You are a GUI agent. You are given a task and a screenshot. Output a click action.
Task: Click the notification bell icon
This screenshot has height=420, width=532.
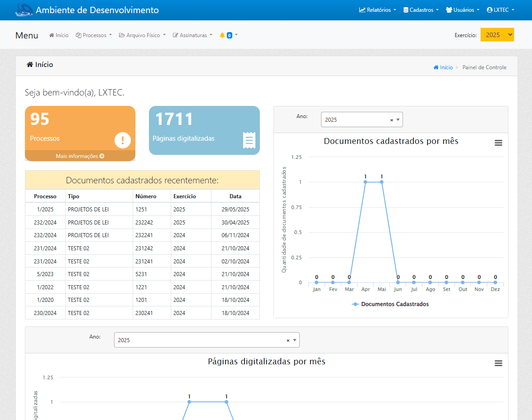(222, 35)
